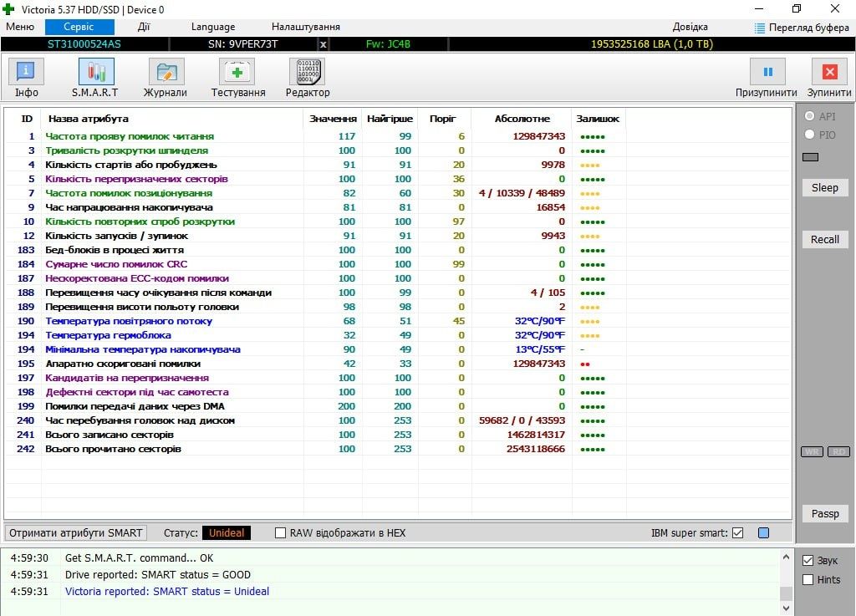Sort by the Найгірше column header

(x=390, y=119)
